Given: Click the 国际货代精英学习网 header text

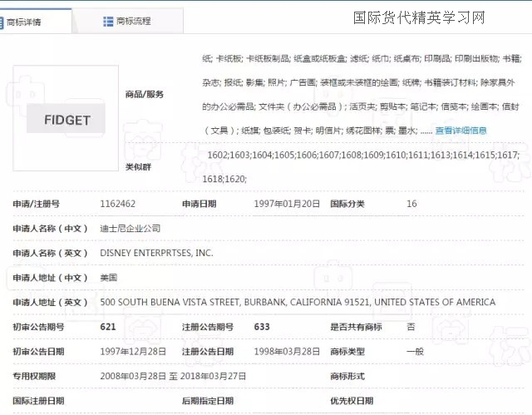Looking at the screenshot, I should click(420, 17).
